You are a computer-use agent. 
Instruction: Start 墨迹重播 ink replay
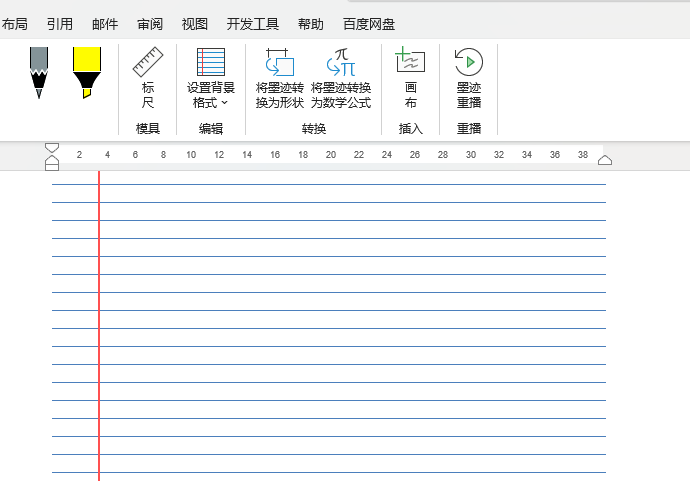tap(469, 78)
